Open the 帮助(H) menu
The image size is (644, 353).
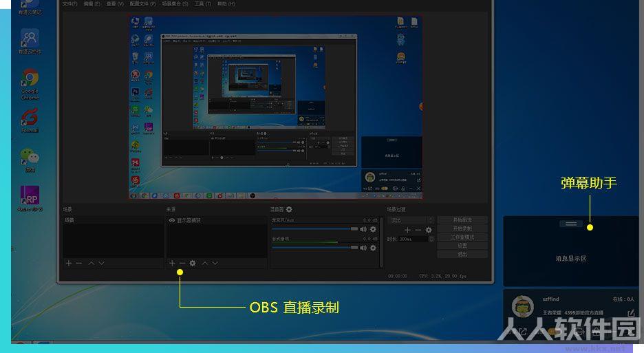[x=226, y=3]
